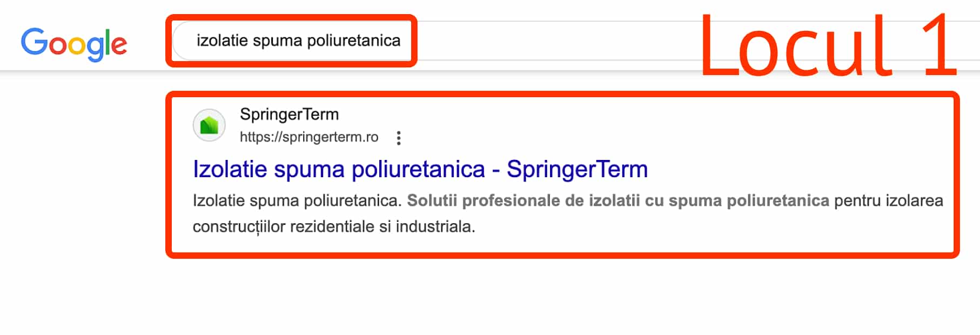Click the https://springerterm.ro URL
The image size is (980, 335).
click(x=309, y=137)
